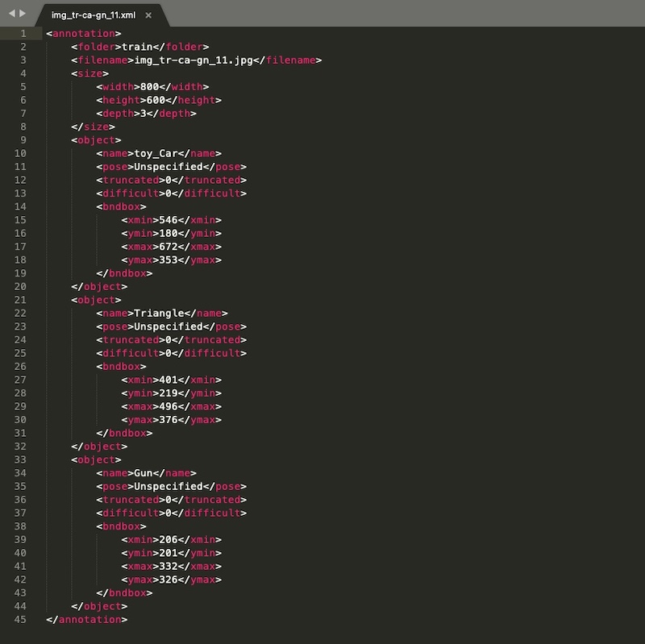Click the left tab navigation arrow
This screenshot has height=644, width=645.
coord(12,14)
